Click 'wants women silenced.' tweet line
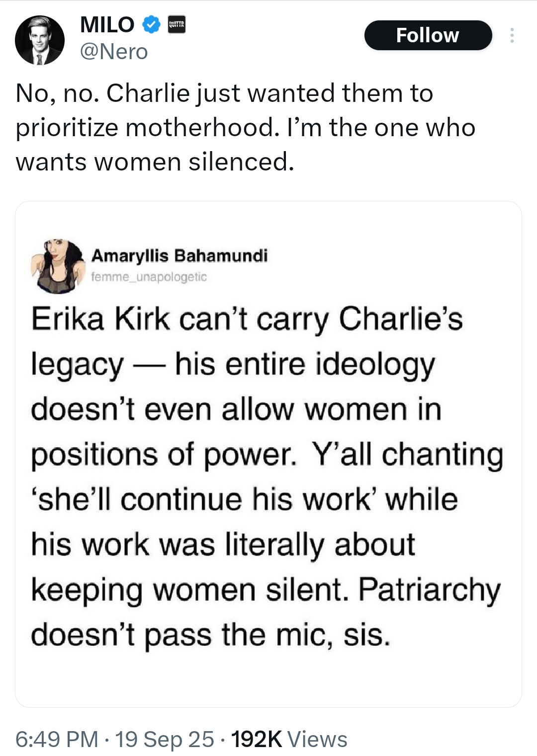537x756 pixels. [x=155, y=162]
